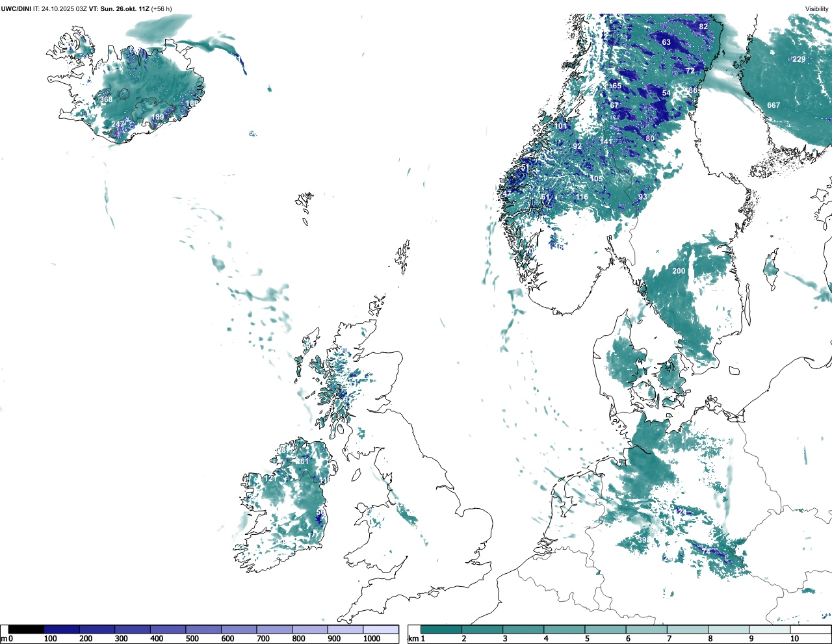832x644 pixels.
Task: Click the '667' visibility value over Finland
Action: click(773, 105)
